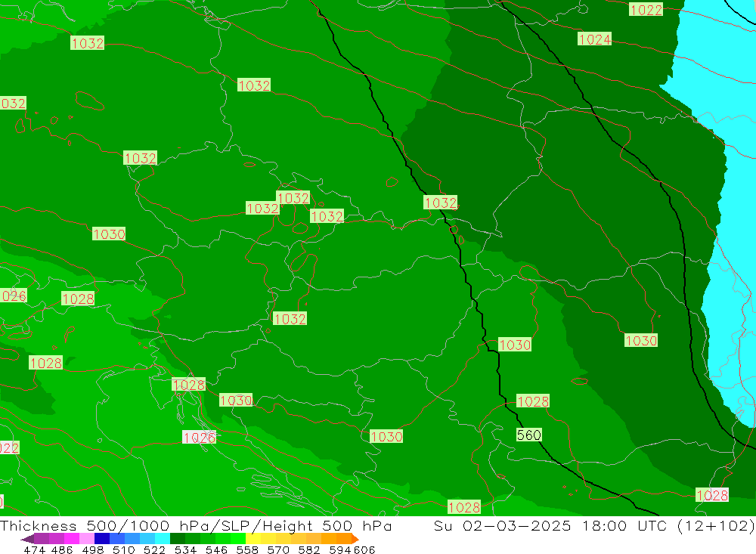Click the 582 legend value
The width and height of the screenshot is (756, 554).
309,549
